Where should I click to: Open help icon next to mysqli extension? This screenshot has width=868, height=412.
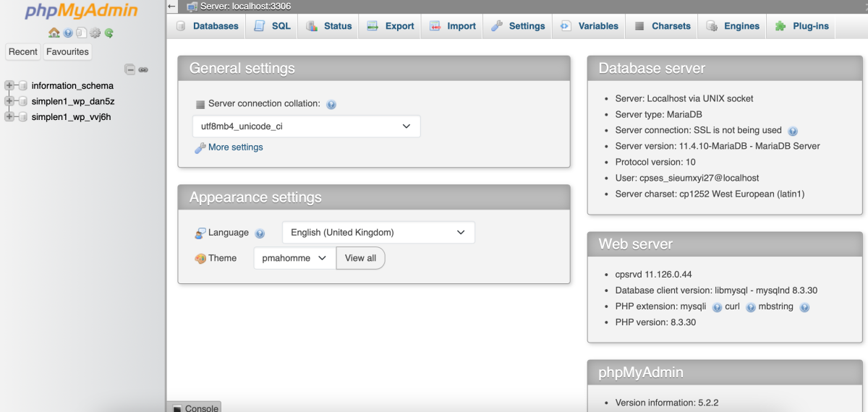pos(717,307)
